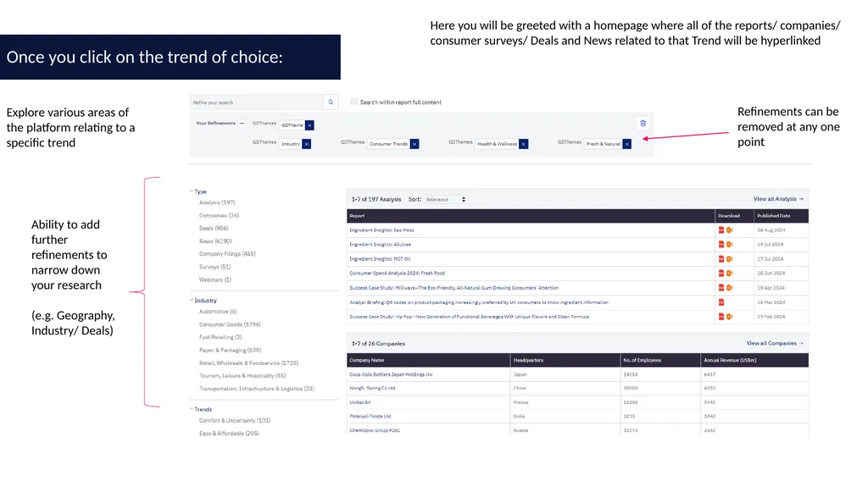
Task: Select Paper & Packaging (630) filter
Action: 230,351
